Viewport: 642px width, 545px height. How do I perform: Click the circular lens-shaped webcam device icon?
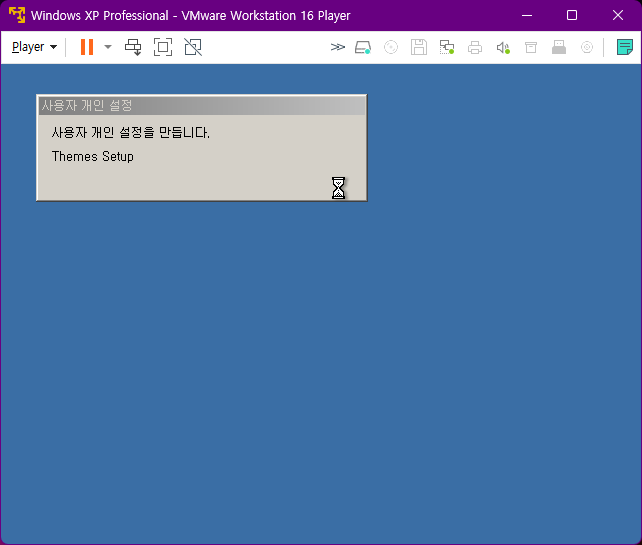(587, 47)
